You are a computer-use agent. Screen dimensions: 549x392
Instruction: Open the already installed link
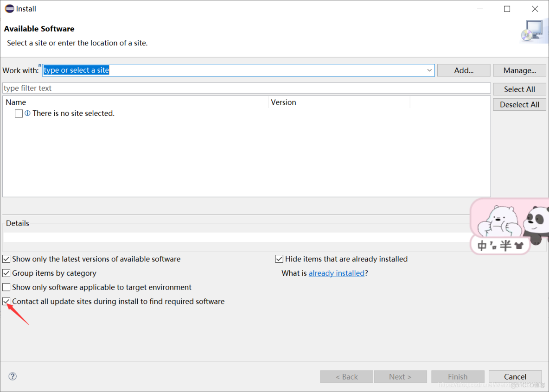[x=337, y=273]
